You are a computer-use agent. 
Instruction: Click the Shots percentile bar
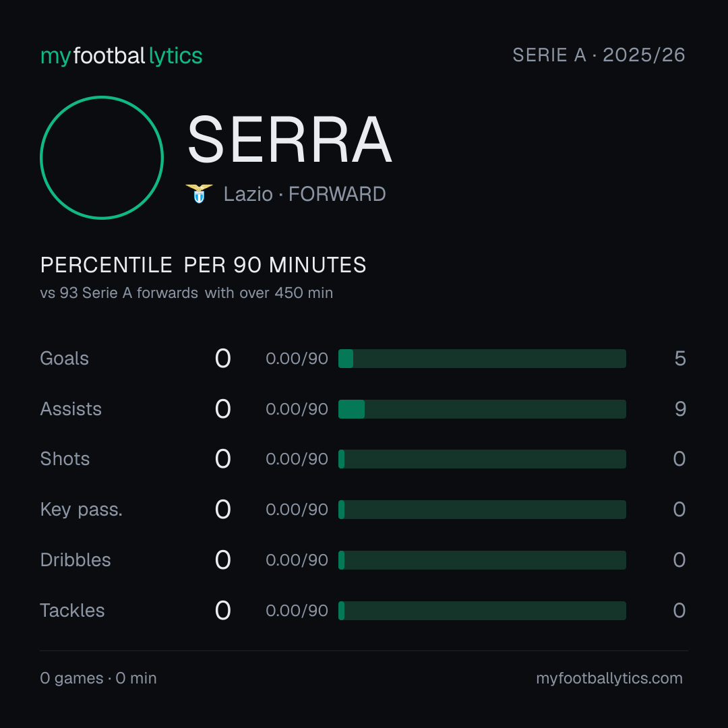[482, 459]
